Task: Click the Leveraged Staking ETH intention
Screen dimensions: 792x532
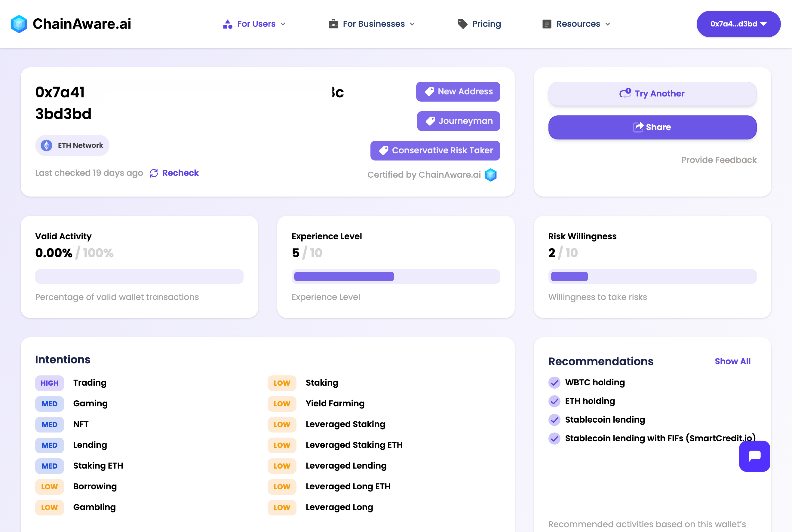Action: (x=335, y=445)
